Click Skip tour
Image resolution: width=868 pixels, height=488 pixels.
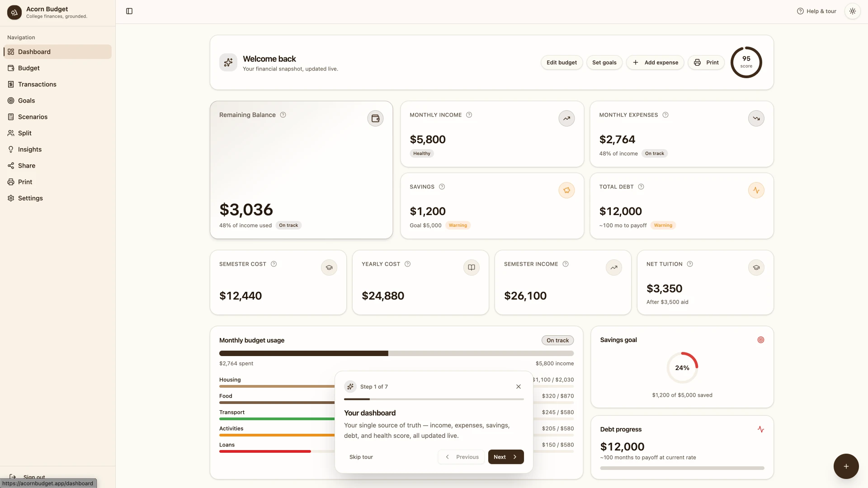[361, 457]
